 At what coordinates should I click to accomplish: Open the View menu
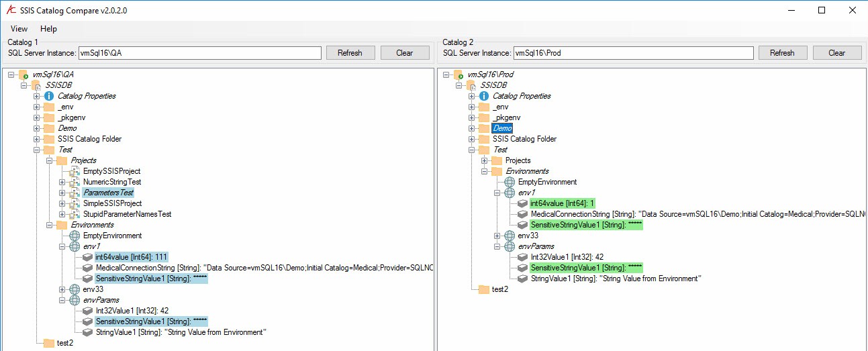pos(19,29)
